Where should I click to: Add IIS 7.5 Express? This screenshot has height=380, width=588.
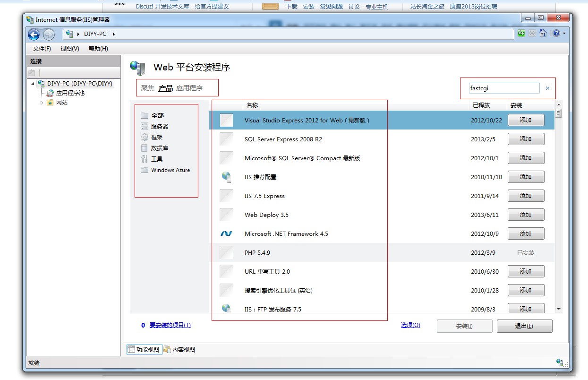click(526, 196)
